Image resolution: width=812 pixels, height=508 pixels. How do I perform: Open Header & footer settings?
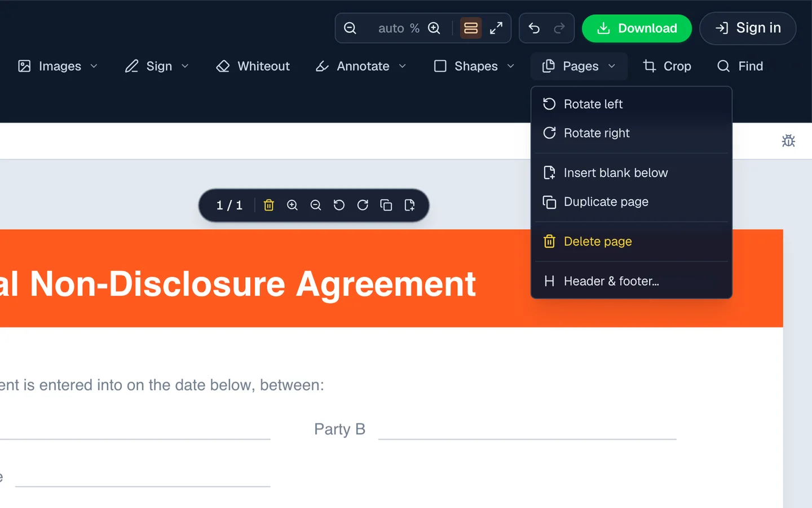[632, 281]
